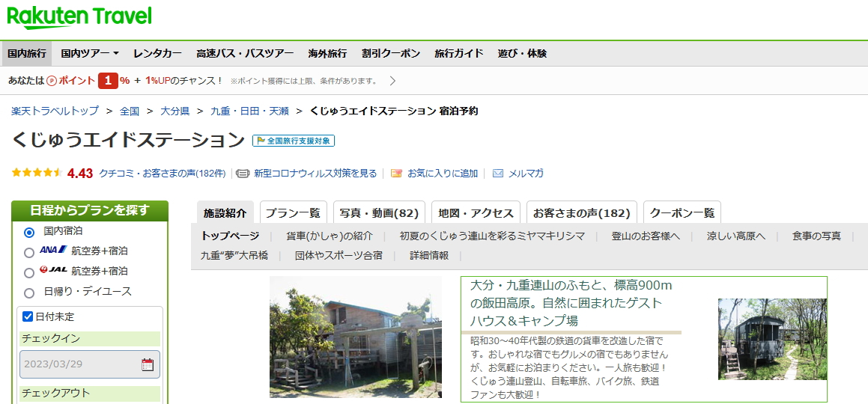Select JAL 航空券+宿泊 radio option

29,272
